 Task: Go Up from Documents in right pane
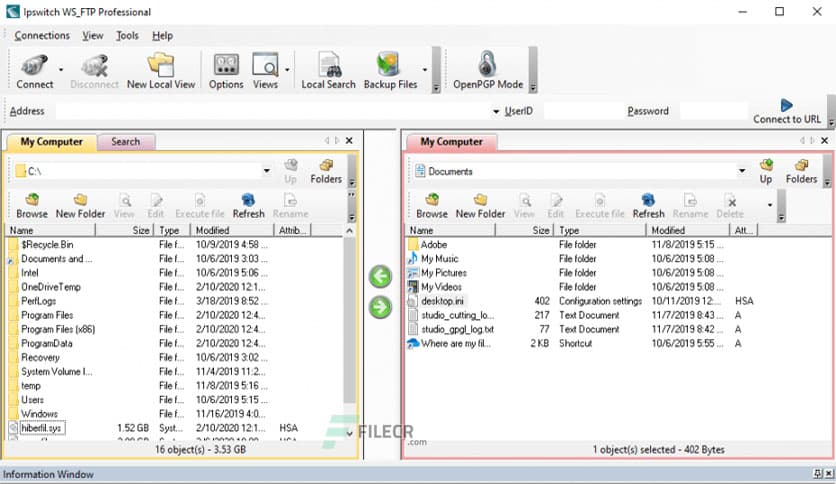tap(766, 171)
